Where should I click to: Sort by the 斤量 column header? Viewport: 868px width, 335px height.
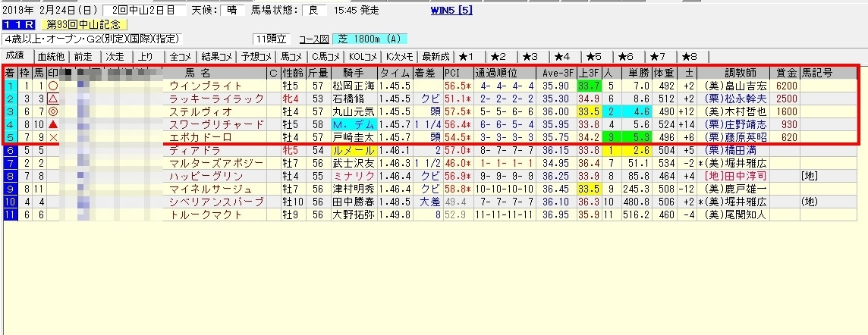click(317, 73)
